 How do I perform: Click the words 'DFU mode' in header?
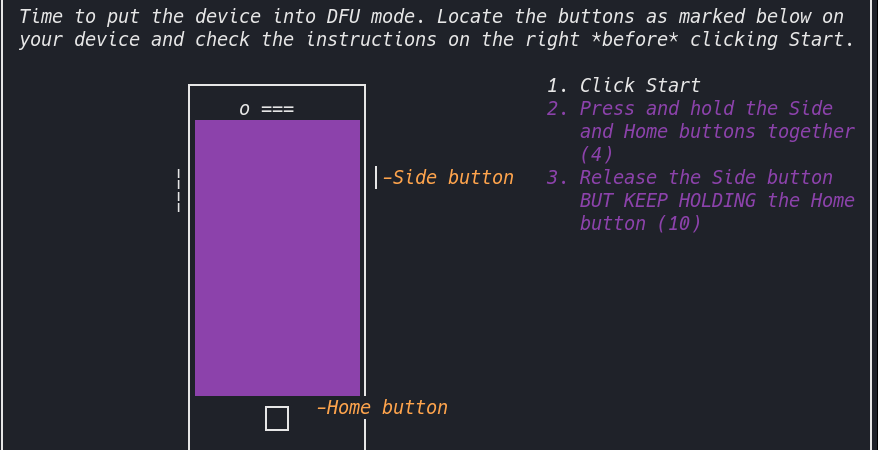pos(371,17)
